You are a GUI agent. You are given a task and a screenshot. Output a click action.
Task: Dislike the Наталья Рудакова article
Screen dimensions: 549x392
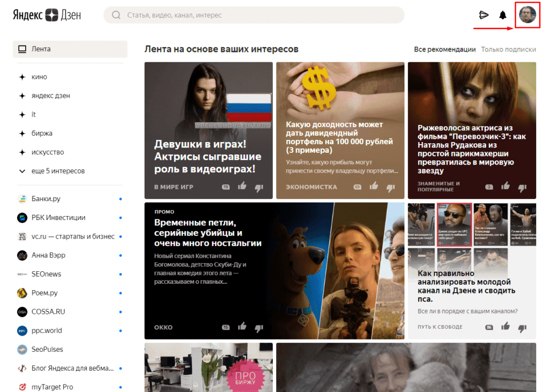tap(522, 188)
